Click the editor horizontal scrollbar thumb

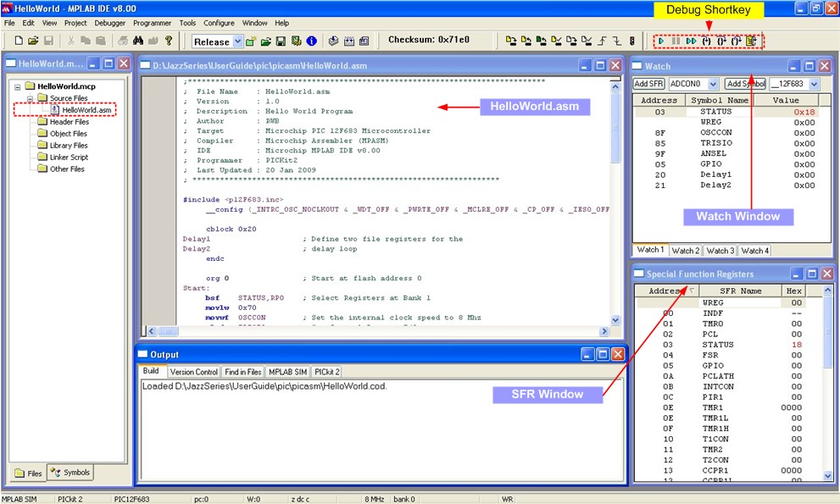(168, 331)
